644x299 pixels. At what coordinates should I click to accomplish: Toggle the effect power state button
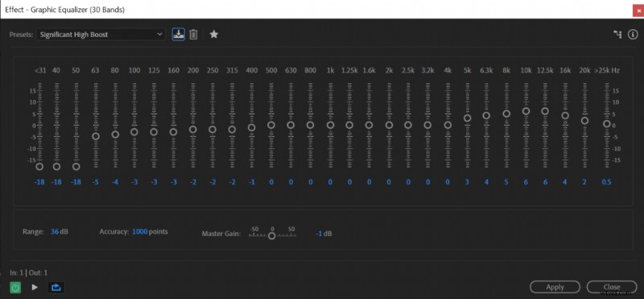click(15, 287)
